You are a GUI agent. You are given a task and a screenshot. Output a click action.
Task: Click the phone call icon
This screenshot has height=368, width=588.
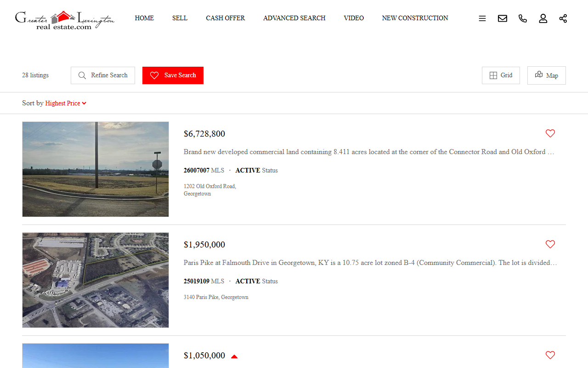pyautogui.click(x=523, y=18)
